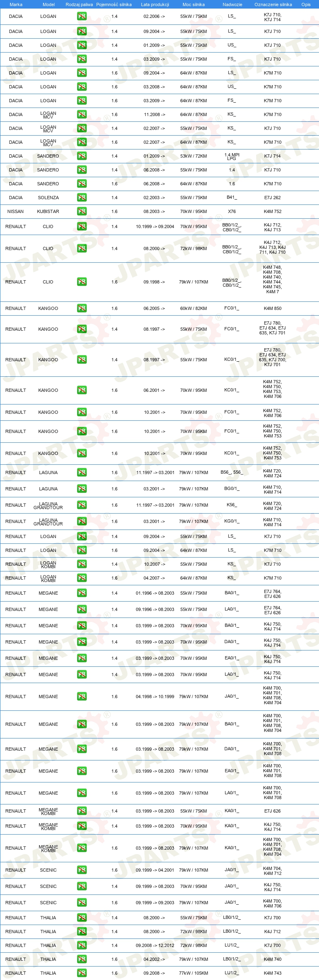Click the Marka column header
The height and width of the screenshot is (980, 319).
coord(16,4)
